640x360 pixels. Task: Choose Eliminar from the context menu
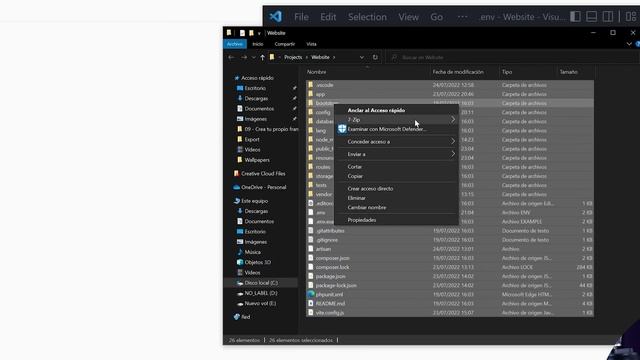point(396,198)
